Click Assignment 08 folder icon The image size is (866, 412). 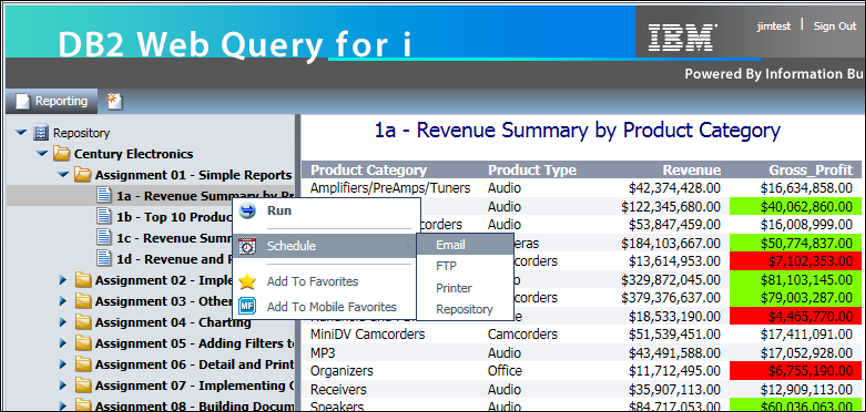(82, 405)
